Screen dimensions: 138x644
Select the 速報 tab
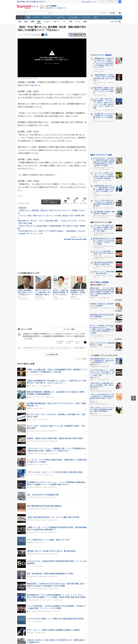pyautogui.click(x=28, y=17)
